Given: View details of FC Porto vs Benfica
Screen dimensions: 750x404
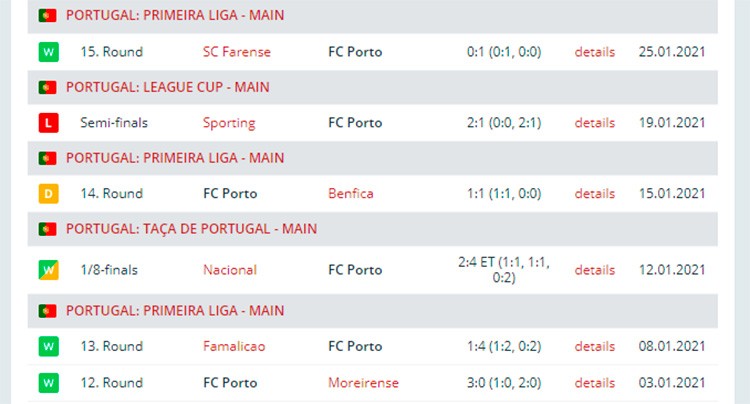Looking at the screenshot, I should click(x=595, y=194).
